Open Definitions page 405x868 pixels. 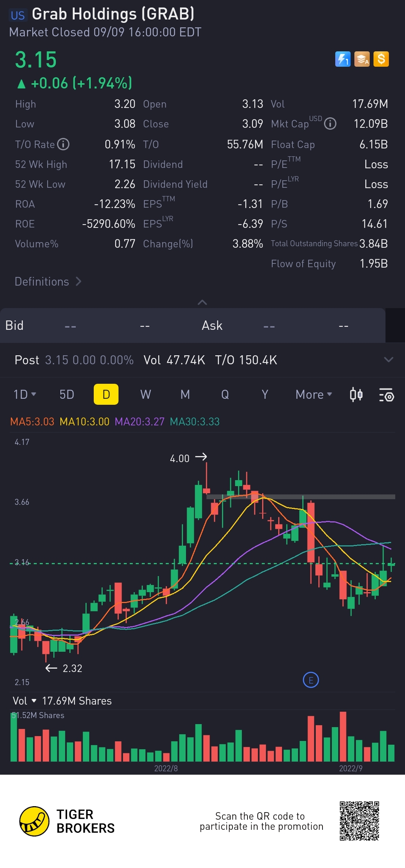pos(48,281)
